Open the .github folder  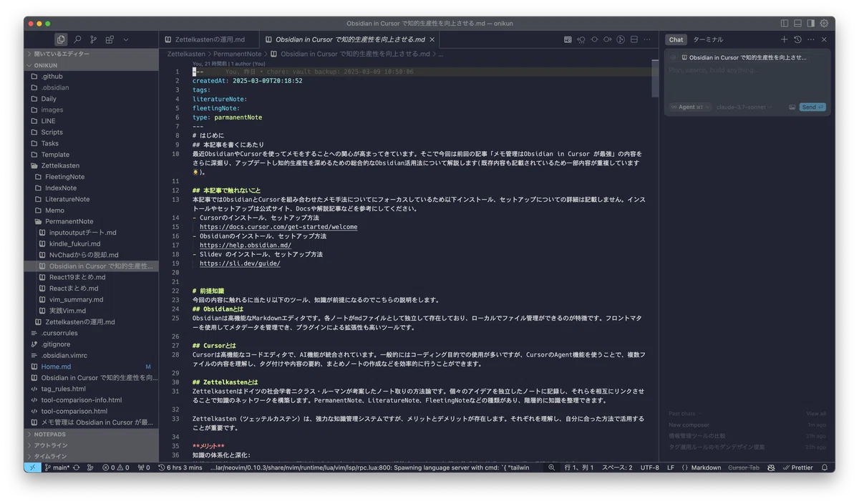[x=91, y=76]
